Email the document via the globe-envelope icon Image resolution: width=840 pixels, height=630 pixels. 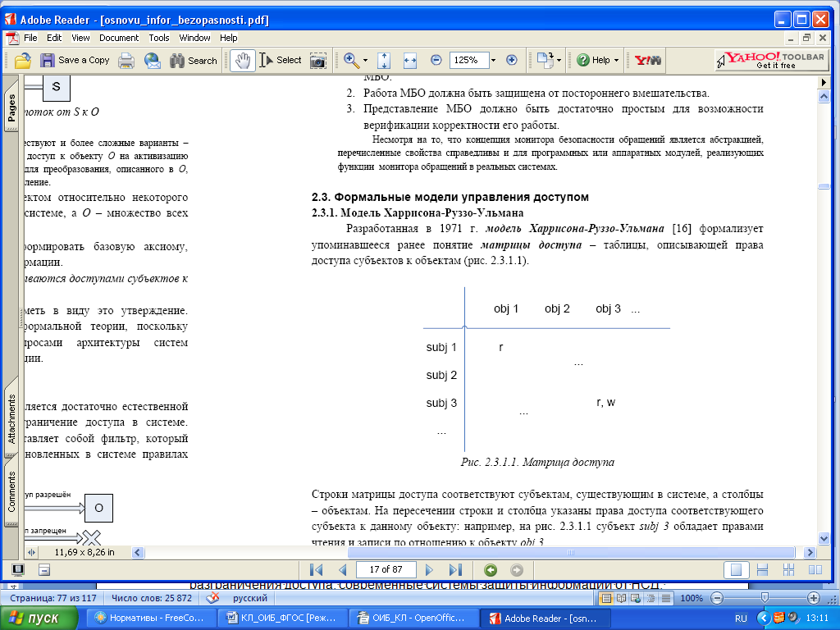pos(152,61)
